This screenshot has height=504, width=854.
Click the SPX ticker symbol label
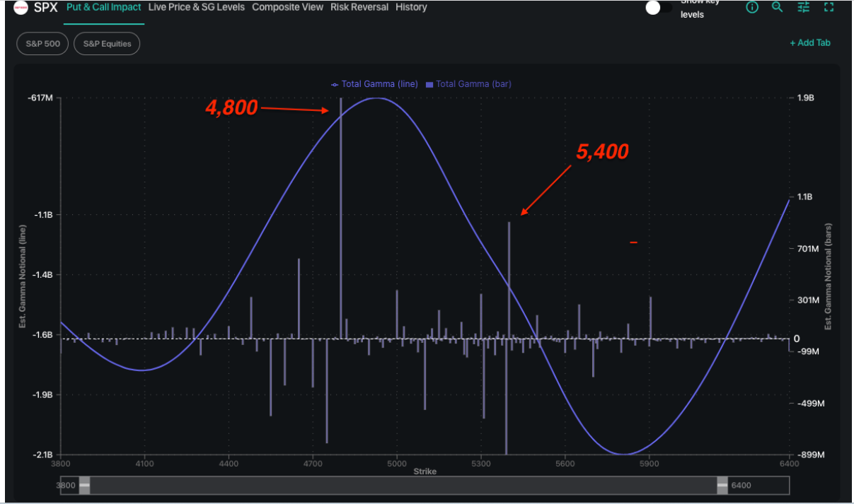pyautogui.click(x=45, y=8)
